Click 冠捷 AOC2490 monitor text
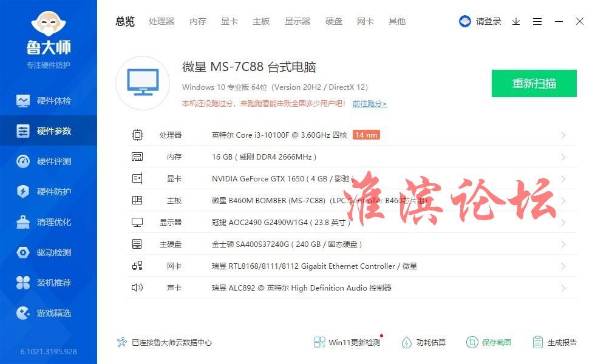Viewport: 595px width, 364px height. 280,223
